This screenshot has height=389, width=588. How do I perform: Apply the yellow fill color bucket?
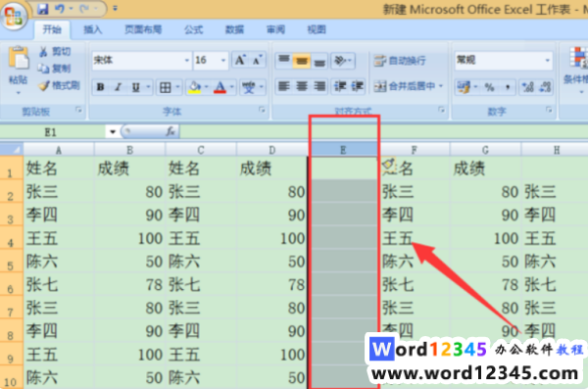click(195, 87)
